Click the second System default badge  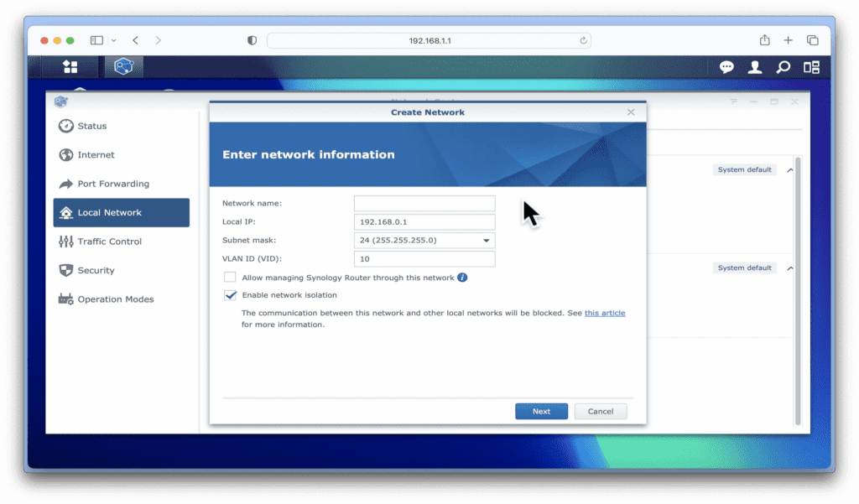click(745, 268)
